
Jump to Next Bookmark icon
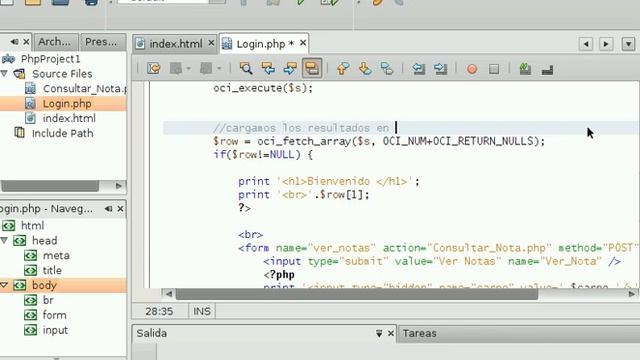(365, 69)
